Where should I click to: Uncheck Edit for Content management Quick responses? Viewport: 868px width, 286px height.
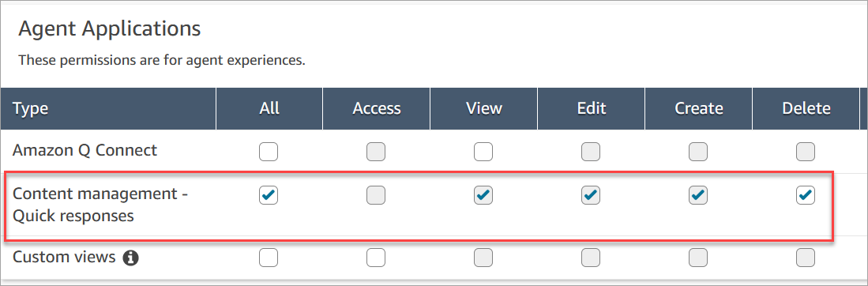click(x=591, y=195)
